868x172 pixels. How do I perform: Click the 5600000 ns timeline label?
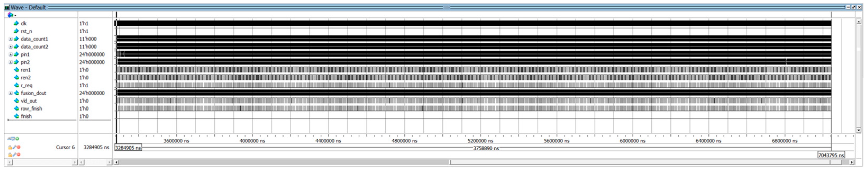point(557,141)
